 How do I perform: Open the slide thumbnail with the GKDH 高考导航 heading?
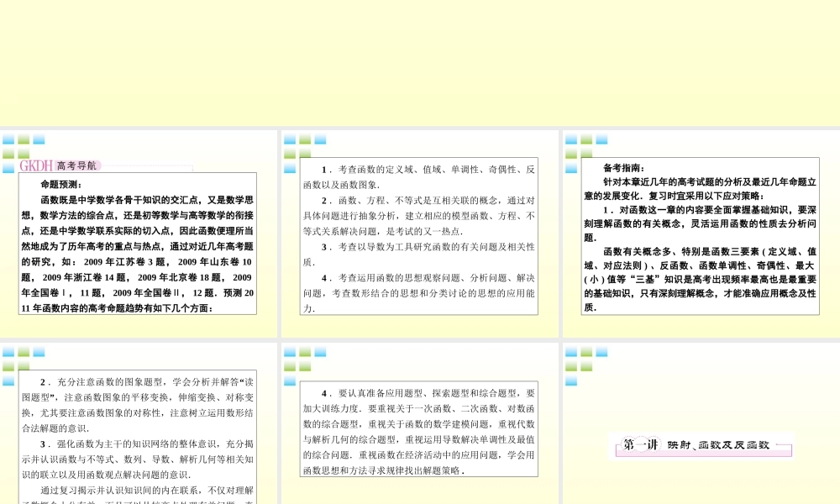click(x=139, y=234)
